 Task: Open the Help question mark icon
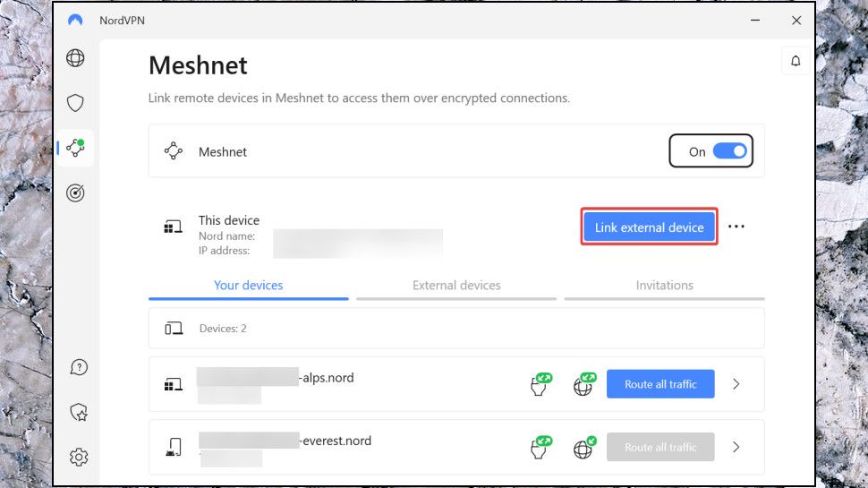click(x=79, y=367)
